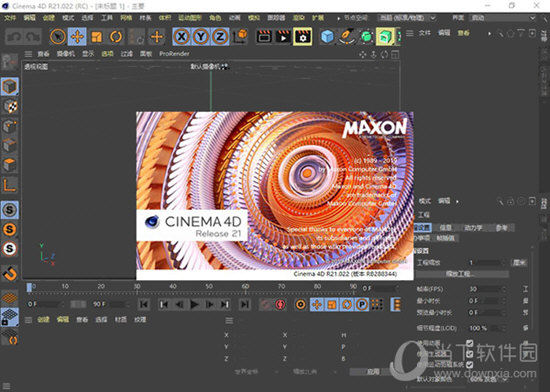Click the orange workplane grid icon

tap(9, 298)
